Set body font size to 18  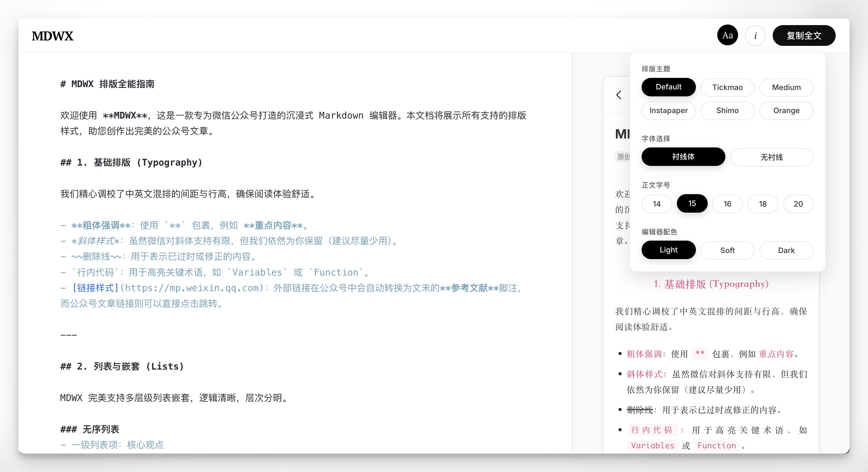763,204
